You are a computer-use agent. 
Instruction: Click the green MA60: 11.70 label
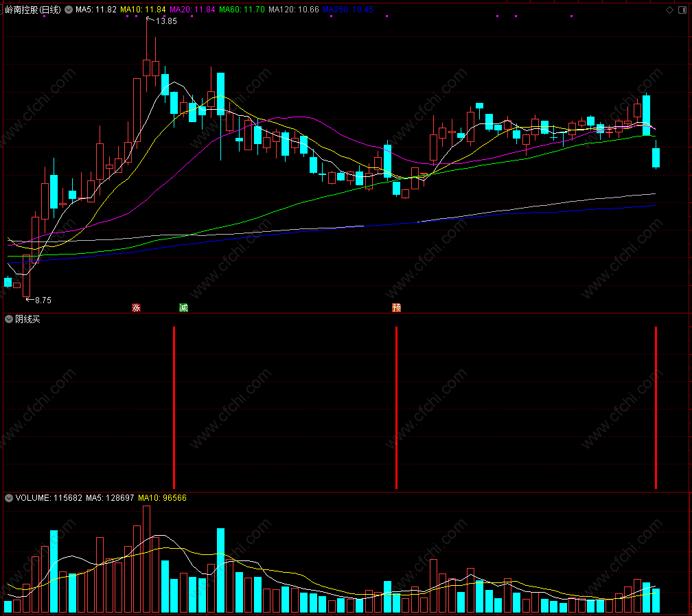(x=242, y=10)
